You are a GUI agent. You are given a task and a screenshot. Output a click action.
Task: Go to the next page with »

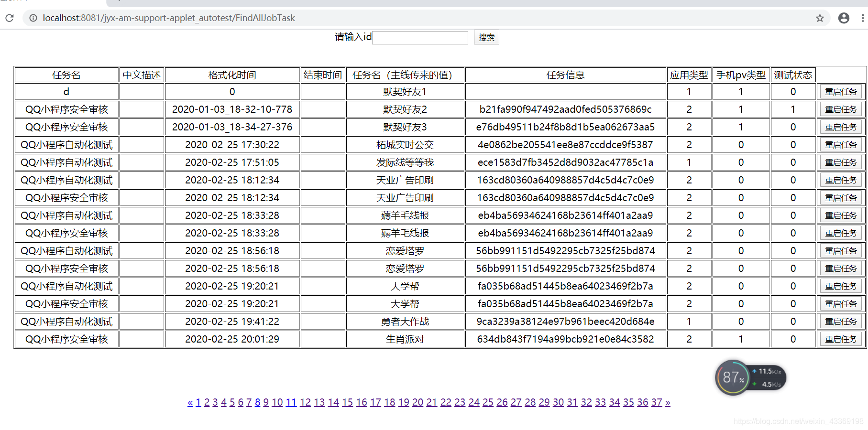pyautogui.click(x=668, y=402)
